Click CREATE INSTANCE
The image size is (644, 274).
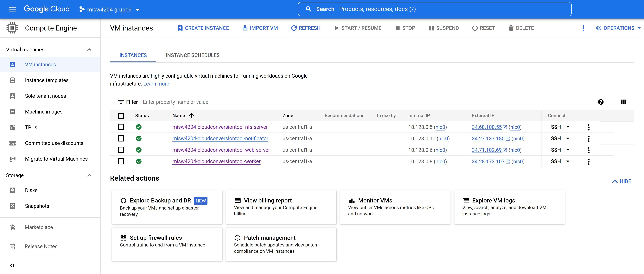coord(203,28)
